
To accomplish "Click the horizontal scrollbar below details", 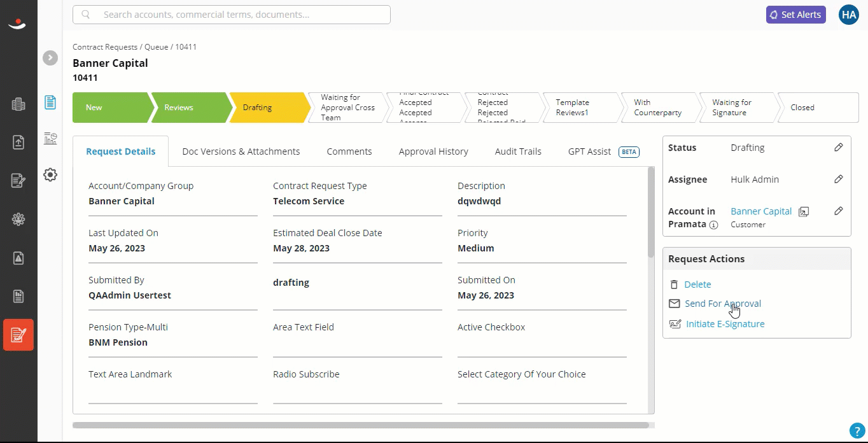I will pyautogui.click(x=361, y=425).
